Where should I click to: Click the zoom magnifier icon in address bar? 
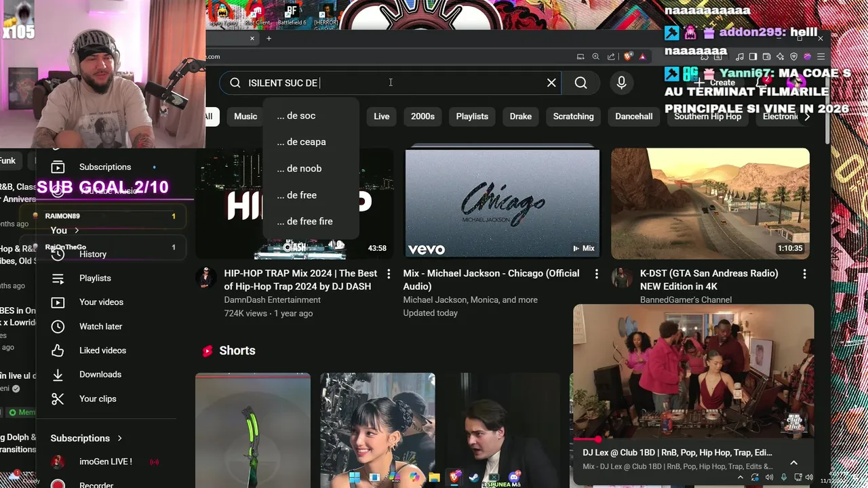pos(595,57)
